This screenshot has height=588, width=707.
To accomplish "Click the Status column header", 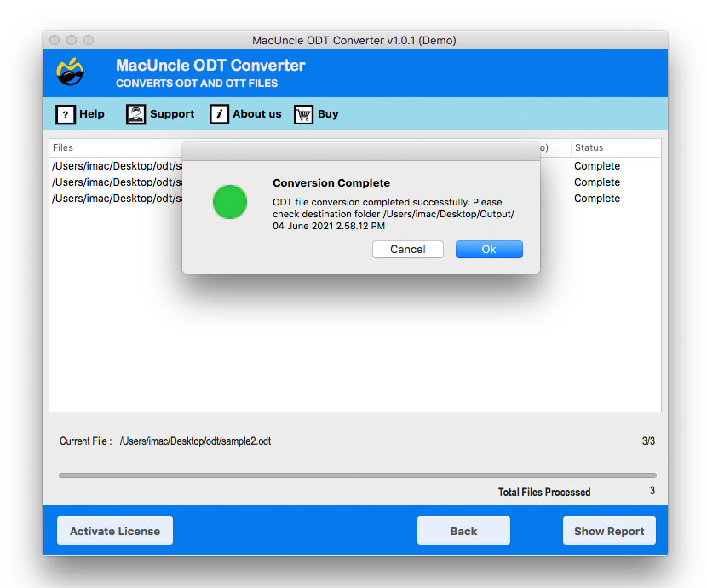I will click(x=589, y=147).
